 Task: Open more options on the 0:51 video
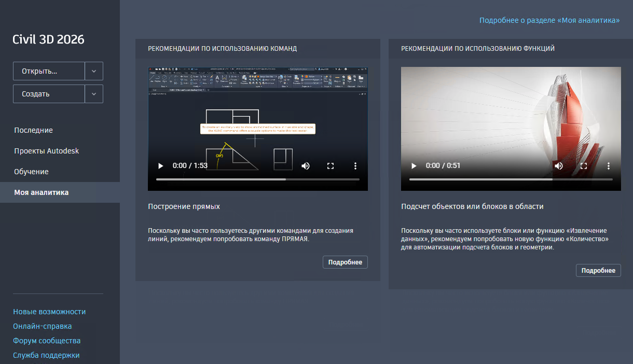click(609, 166)
